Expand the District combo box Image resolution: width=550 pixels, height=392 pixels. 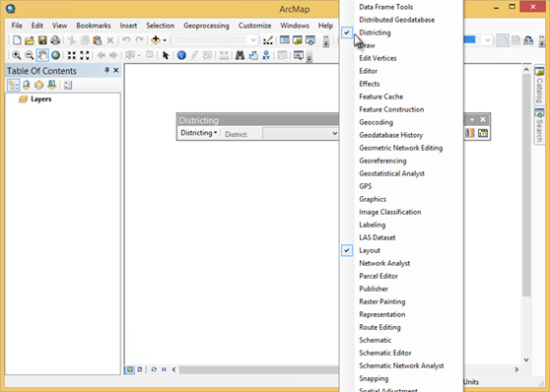[x=334, y=133]
